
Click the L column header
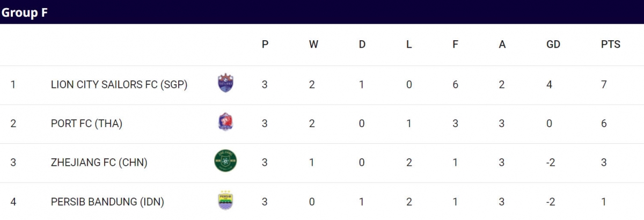coord(409,45)
